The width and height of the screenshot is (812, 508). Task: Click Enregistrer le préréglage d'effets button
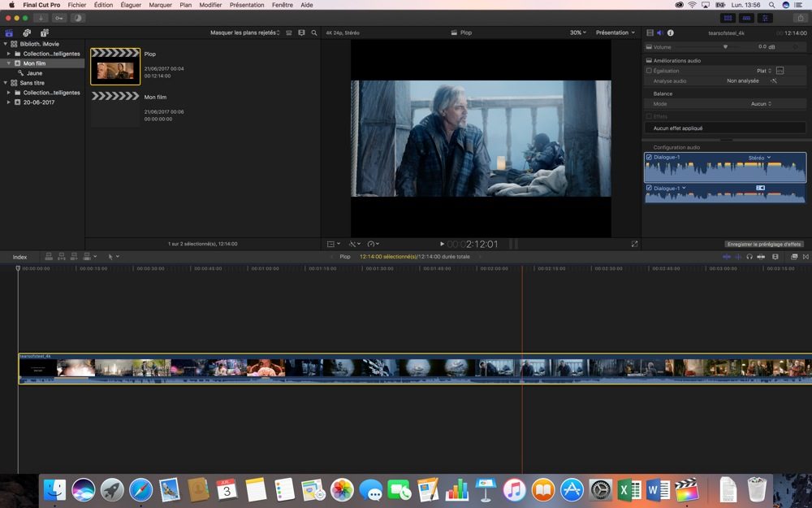click(x=763, y=244)
